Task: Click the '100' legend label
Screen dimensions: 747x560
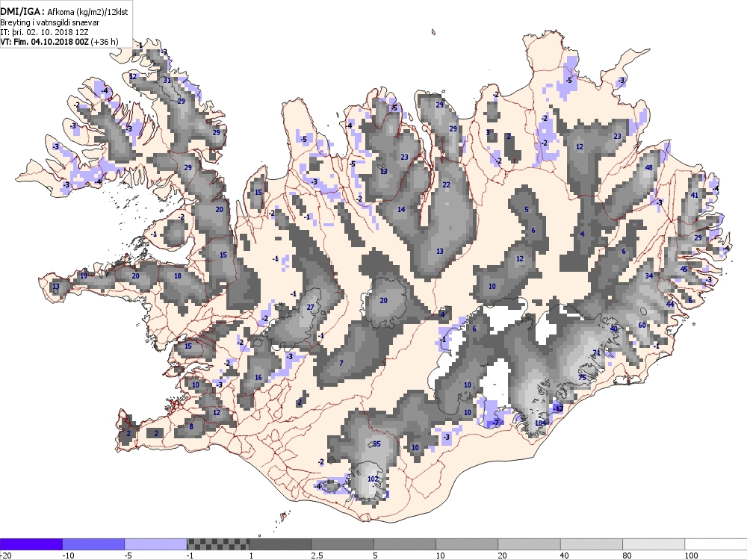Action: (x=691, y=556)
